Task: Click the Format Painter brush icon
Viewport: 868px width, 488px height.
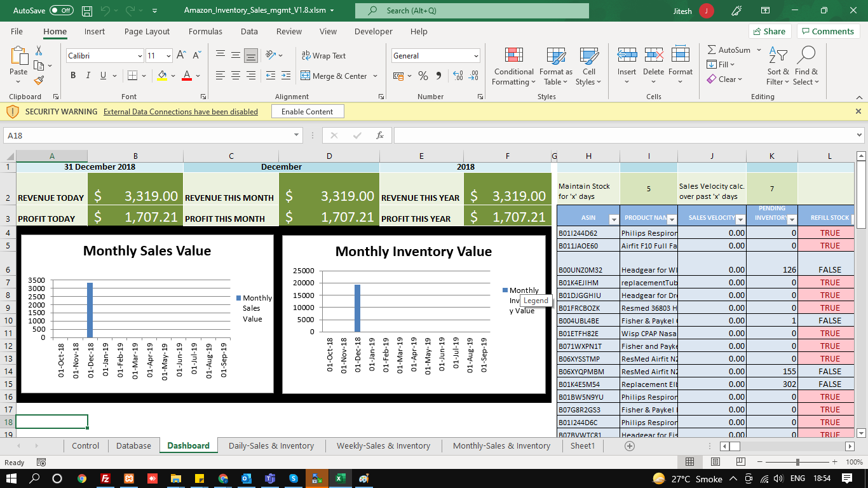Action: [x=39, y=81]
